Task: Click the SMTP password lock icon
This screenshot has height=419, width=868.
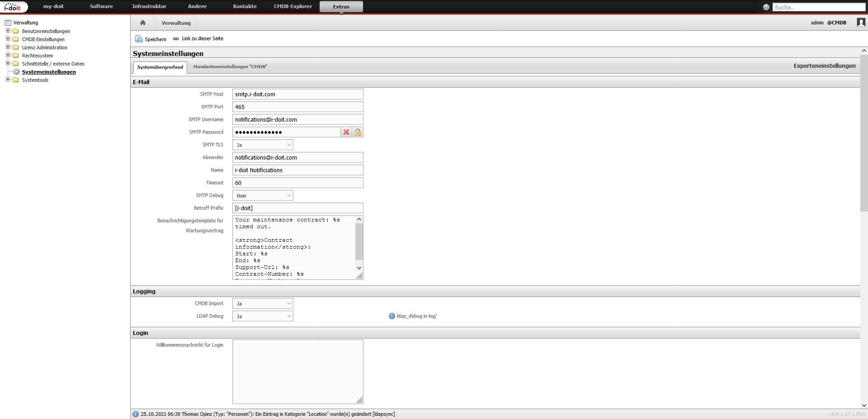Action: click(x=358, y=132)
